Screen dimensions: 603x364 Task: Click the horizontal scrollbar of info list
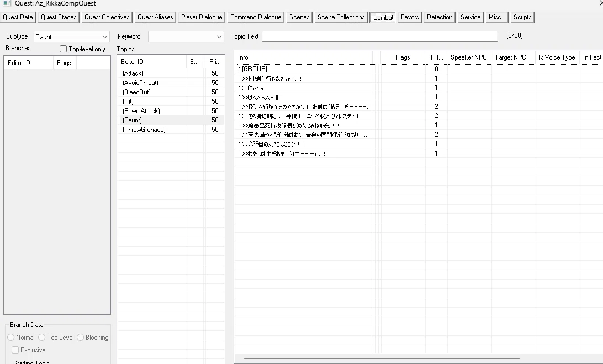382,358
